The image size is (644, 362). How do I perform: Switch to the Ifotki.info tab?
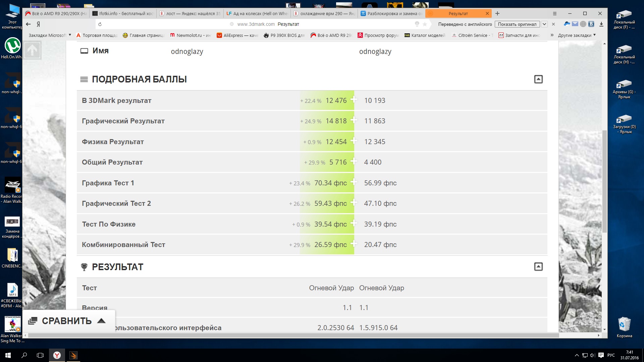(123, 13)
